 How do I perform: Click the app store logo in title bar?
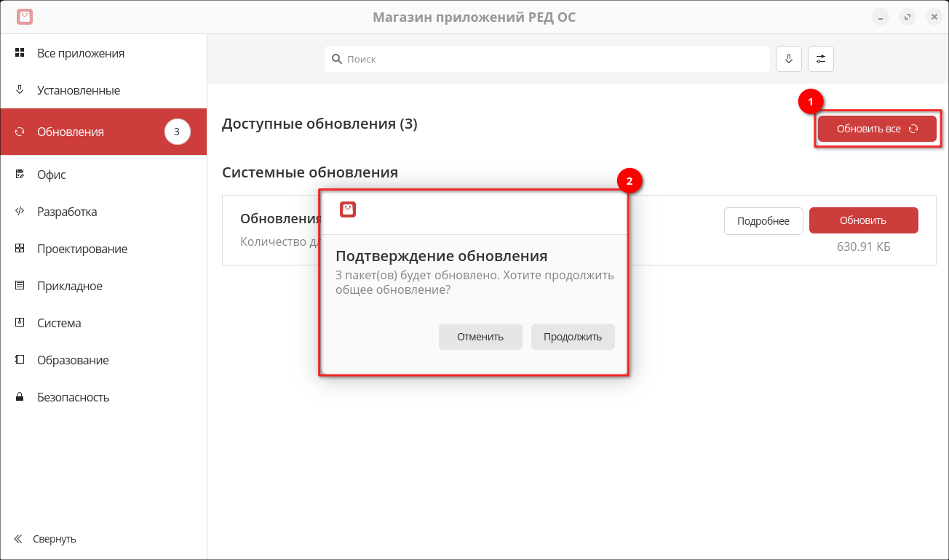pos(25,17)
